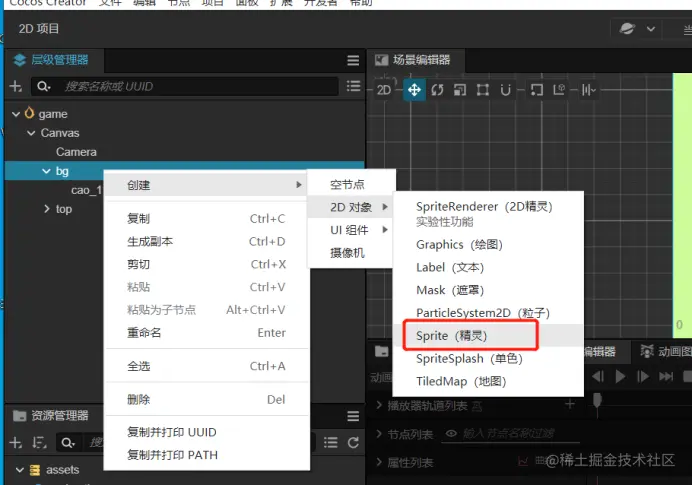
Task: Choose 全选 from context menu
Action: point(207,366)
